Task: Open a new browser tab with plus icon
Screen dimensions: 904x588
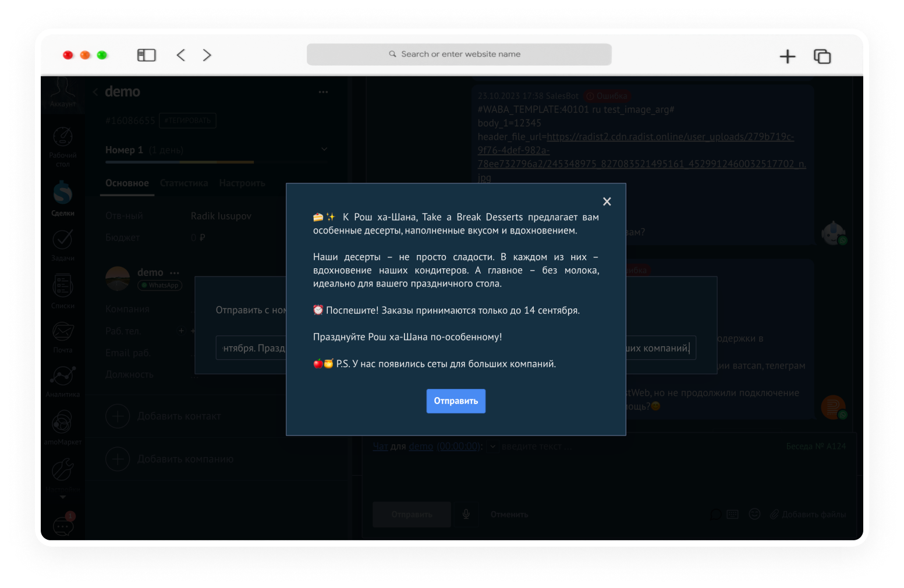Action: pos(788,56)
